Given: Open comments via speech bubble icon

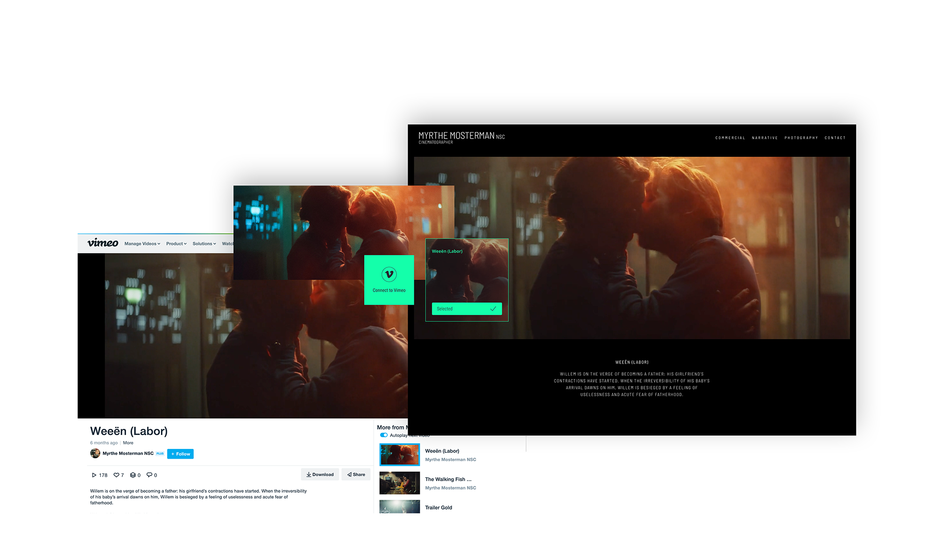Looking at the screenshot, I should click(149, 475).
